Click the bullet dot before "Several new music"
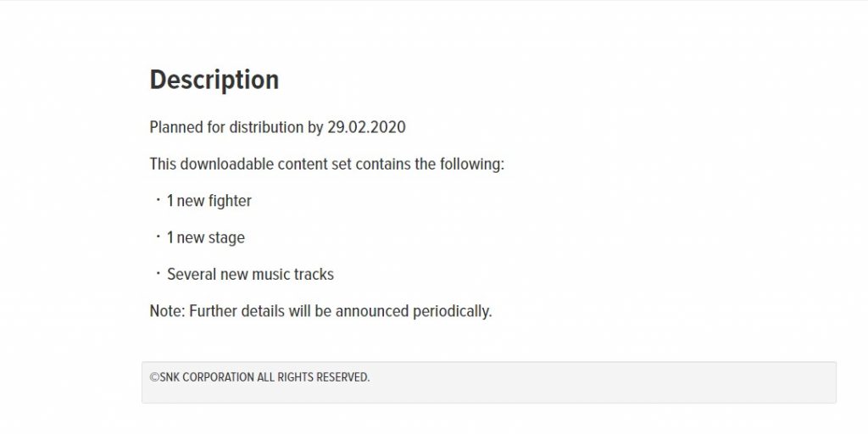Viewport: 868px width, 434px height. click(158, 273)
